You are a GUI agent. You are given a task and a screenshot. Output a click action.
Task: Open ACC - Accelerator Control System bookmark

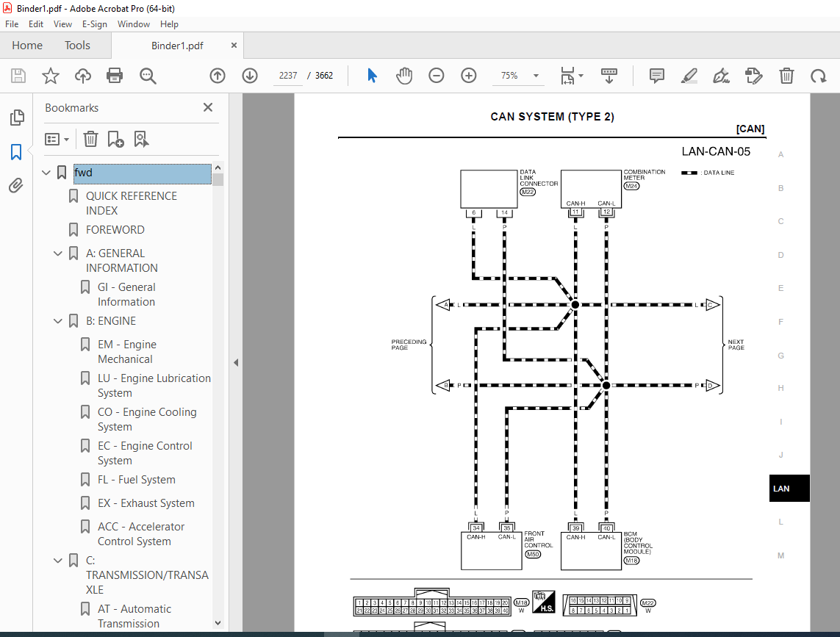coord(141,534)
